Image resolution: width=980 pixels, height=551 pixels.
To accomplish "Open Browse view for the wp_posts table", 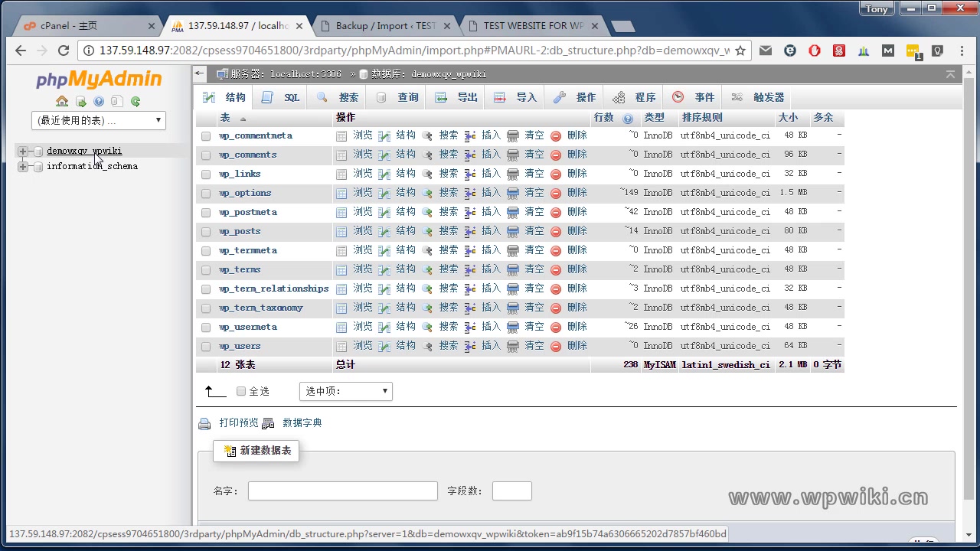I will [x=361, y=231].
